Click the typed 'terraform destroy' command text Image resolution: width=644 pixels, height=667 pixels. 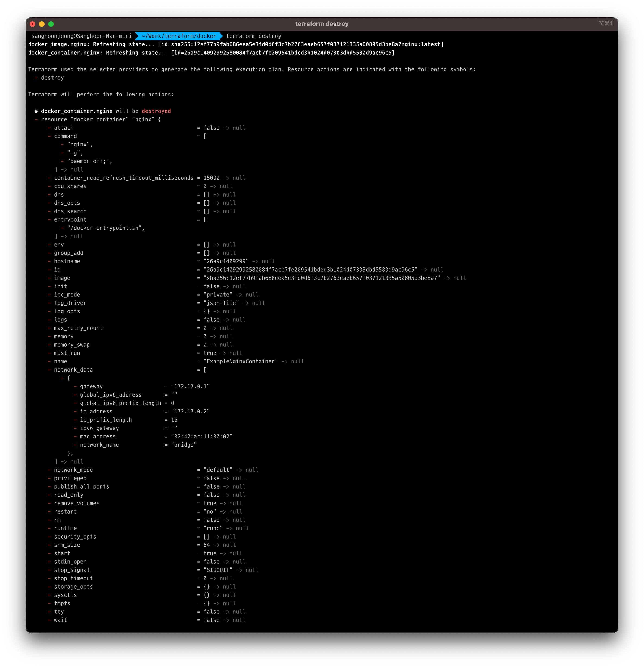tap(254, 36)
